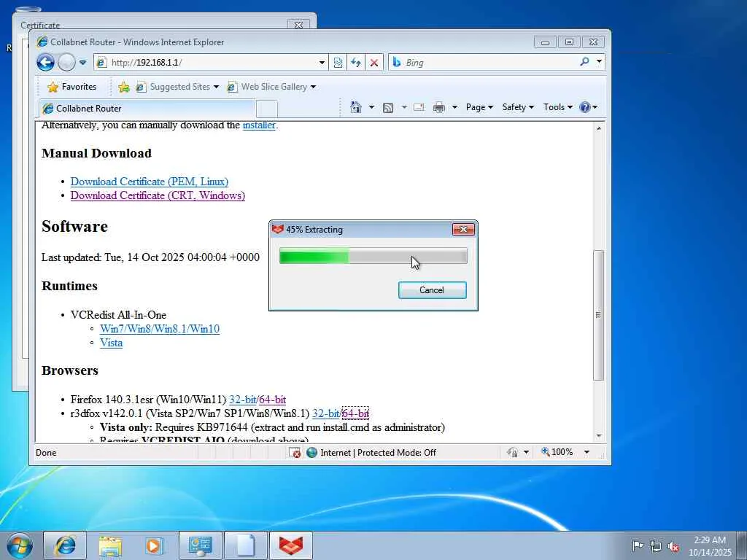747x560 pixels.
Task: Open the Page menu
Action: point(479,107)
